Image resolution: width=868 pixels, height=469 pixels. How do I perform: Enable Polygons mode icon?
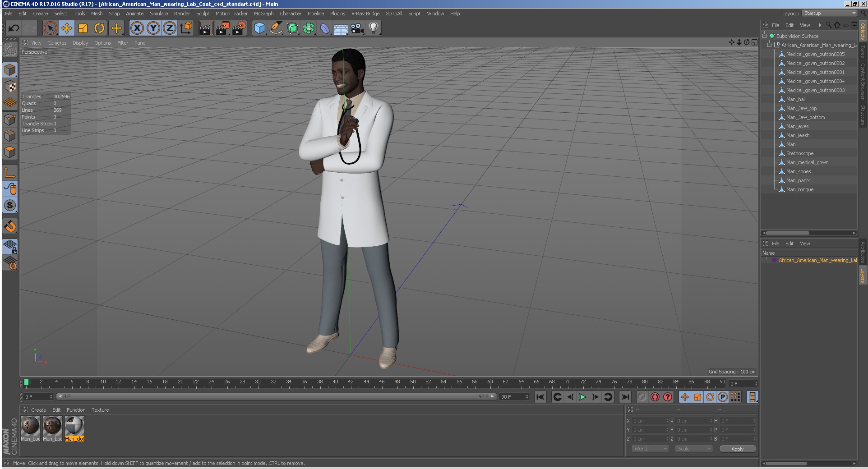tap(10, 152)
